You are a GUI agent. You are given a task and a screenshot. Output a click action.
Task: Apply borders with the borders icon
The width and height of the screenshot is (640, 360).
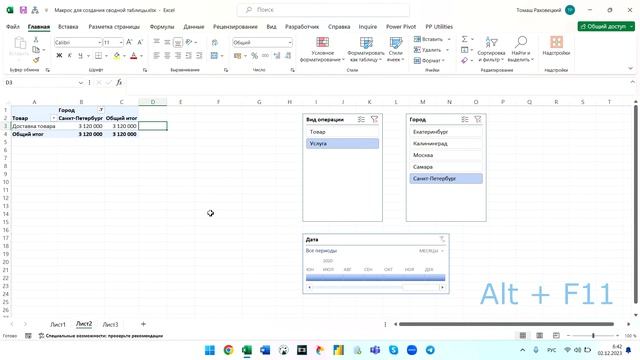tap(98, 56)
